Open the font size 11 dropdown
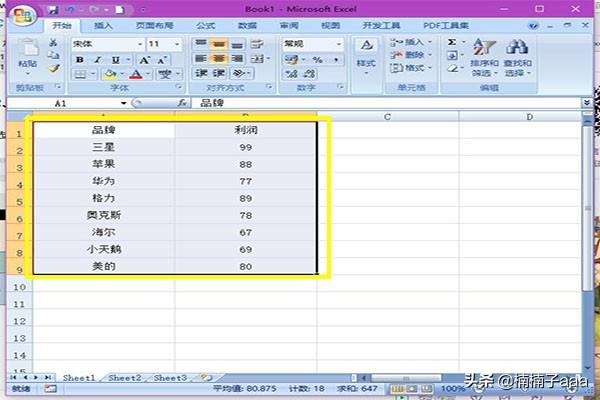The height and width of the screenshot is (400, 600). [177, 44]
